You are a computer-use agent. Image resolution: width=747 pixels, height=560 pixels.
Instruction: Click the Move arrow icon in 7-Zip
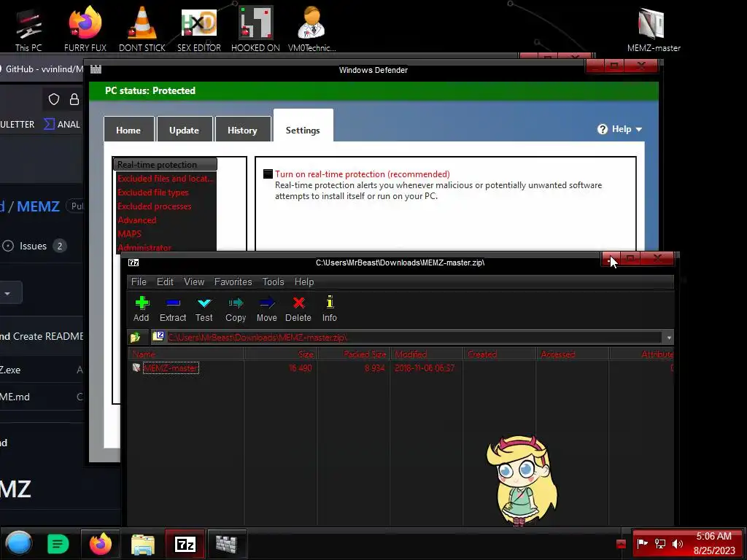[x=267, y=303]
